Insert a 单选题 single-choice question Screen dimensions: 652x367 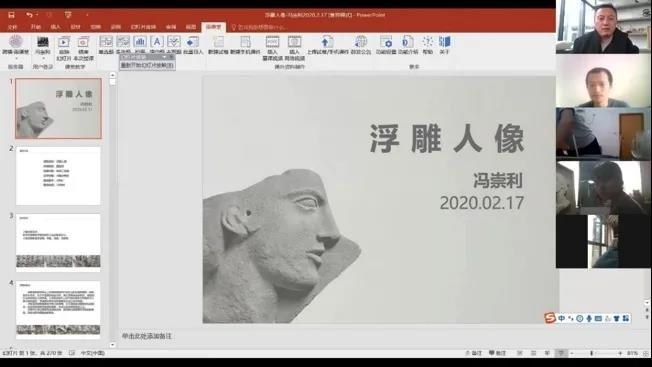point(106,45)
